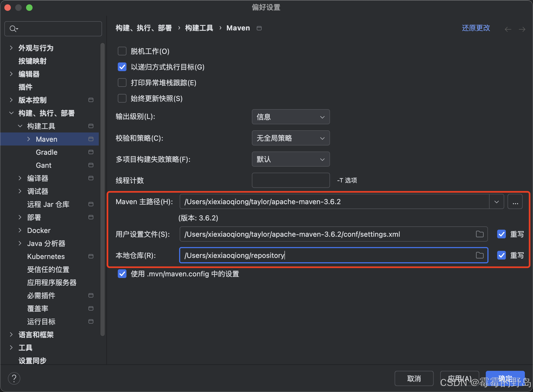Click the back navigation arrow
The width and height of the screenshot is (533, 392).
tap(508, 29)
